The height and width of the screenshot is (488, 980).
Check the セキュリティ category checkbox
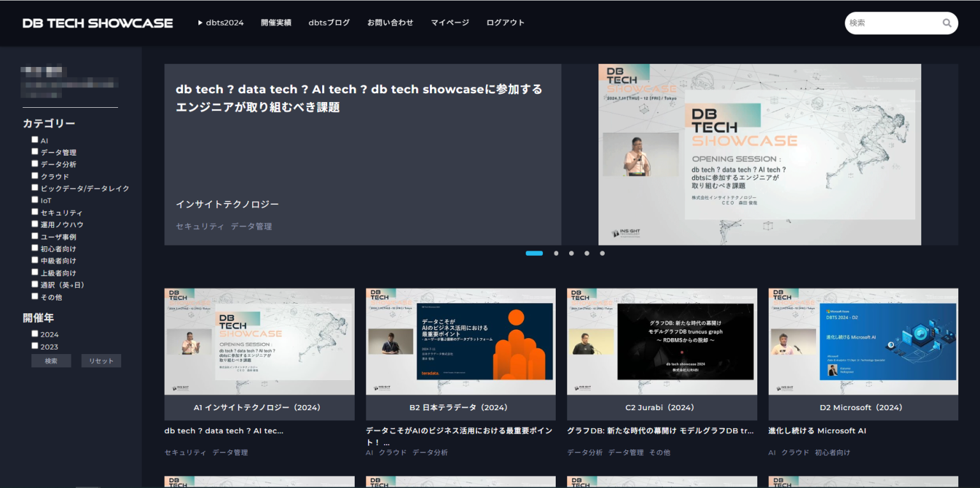(x=35, y=212)
